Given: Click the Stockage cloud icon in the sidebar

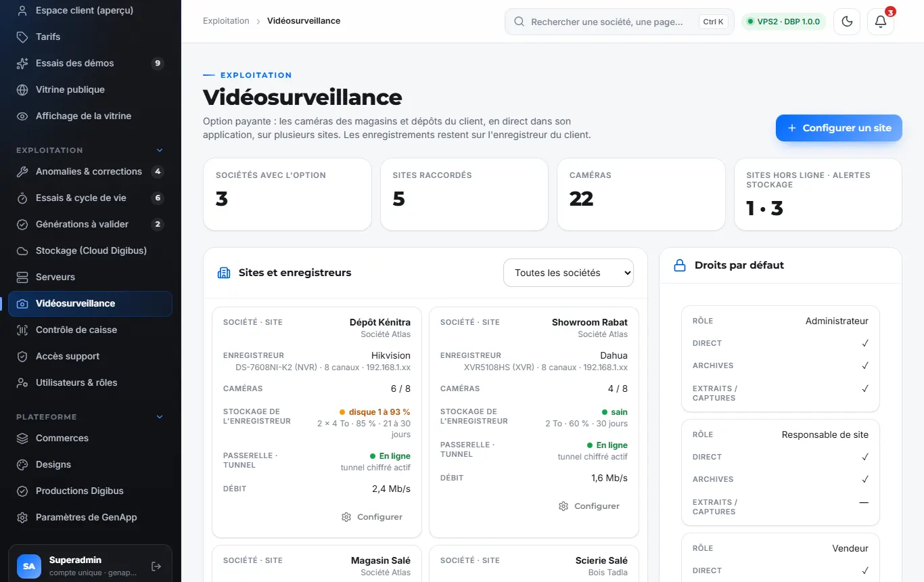Looking at the screenshot, I should coord(22,250).
